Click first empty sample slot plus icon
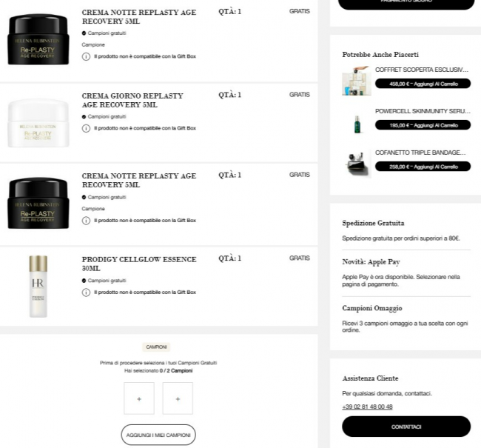 point(139,398)
